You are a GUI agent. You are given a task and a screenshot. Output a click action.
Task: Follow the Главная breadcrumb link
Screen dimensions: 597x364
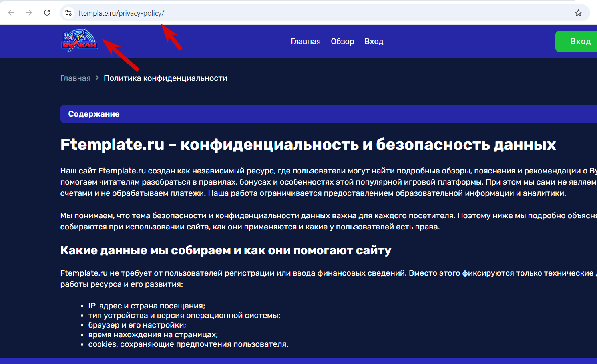75,78
